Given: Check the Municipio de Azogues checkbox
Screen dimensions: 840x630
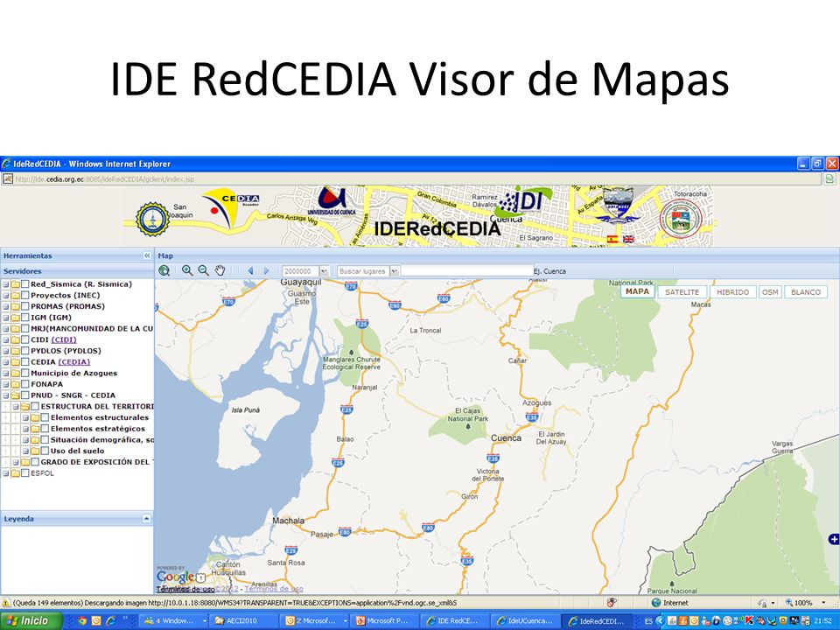Looking at the screenshot, I should coord(25,373).
